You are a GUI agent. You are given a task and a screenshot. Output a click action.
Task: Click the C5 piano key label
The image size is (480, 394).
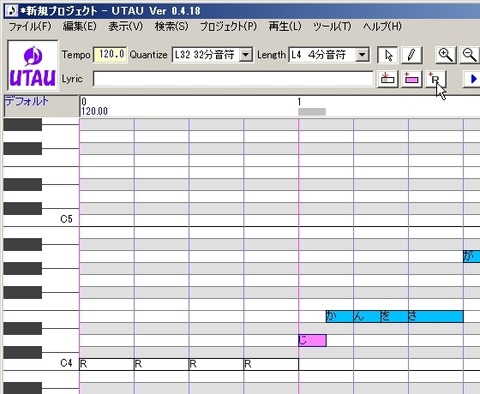click(66, 219)
